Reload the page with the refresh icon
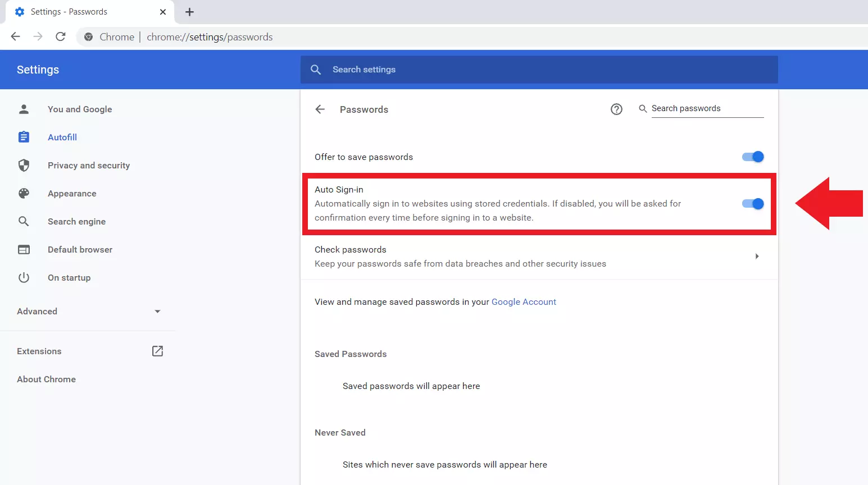This screenshot has height=485, width=868. click(x=61, y=36)
